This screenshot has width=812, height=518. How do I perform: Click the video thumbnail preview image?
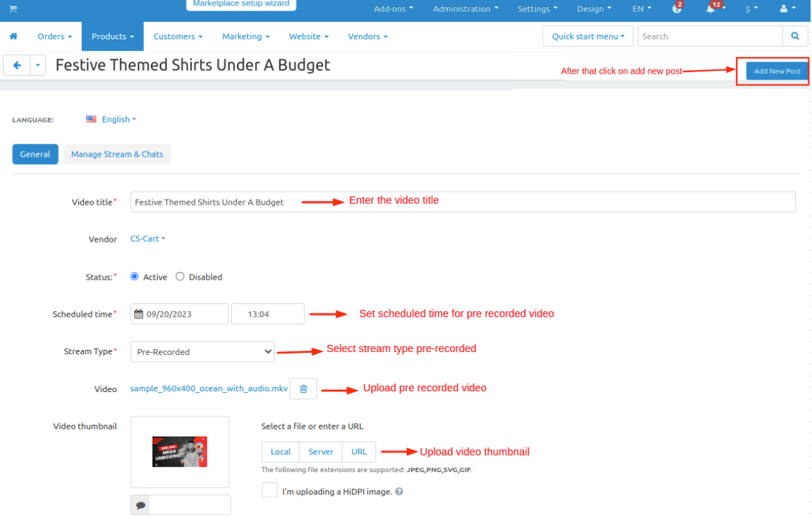[x=180, y=452]
